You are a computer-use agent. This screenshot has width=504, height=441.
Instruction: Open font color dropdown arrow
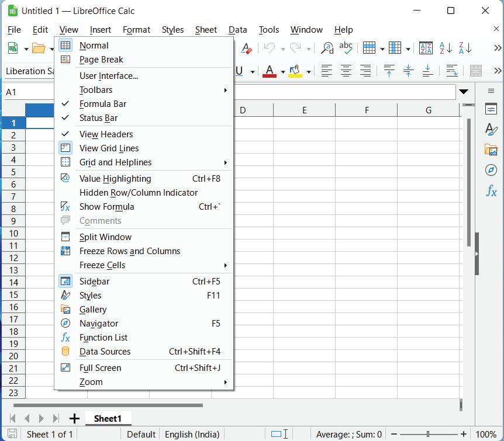(282, 72)
